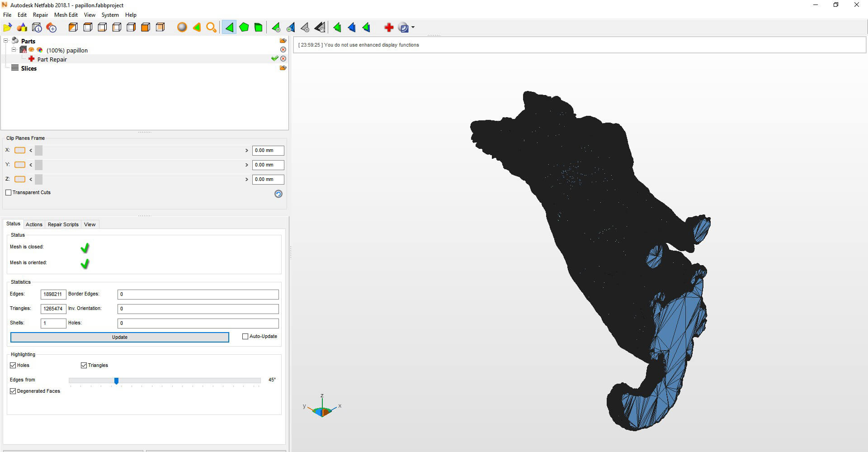The width and height of the screenshot is (868, 452).
Task: Click the X clip plane value field
Action: [268, 151]
